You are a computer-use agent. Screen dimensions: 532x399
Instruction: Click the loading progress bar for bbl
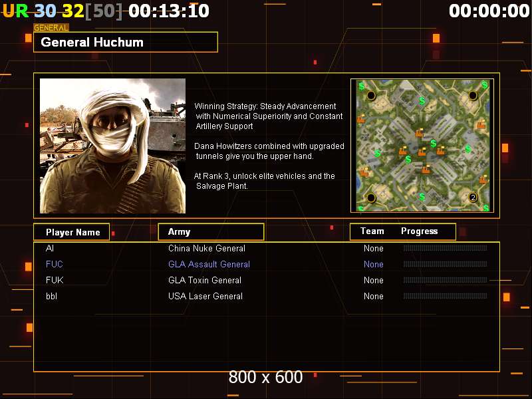click(445, 296)
